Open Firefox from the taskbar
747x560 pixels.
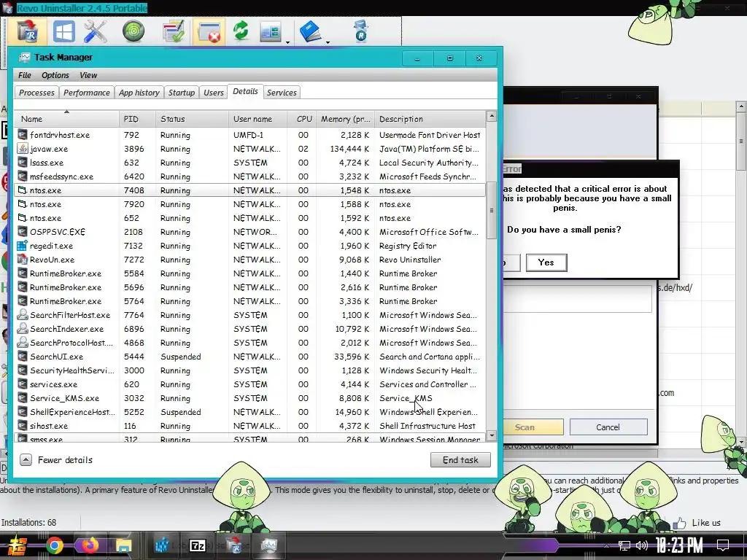[x=89, y=545]
